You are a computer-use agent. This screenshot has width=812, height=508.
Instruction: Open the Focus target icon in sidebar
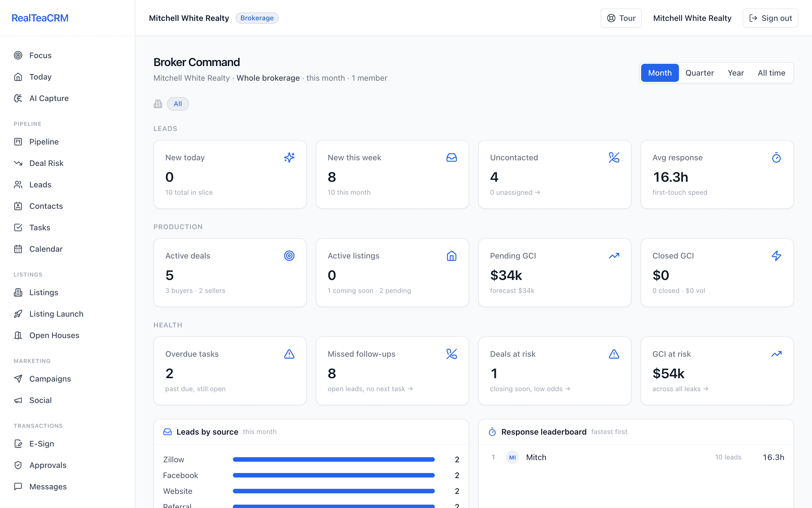coord(18,55)
